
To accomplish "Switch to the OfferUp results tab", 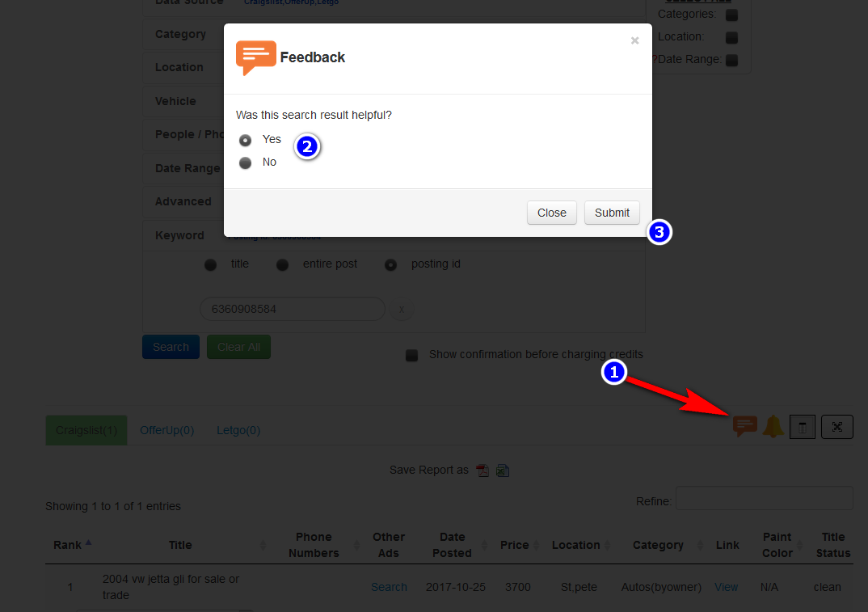I will click(166, 429).
